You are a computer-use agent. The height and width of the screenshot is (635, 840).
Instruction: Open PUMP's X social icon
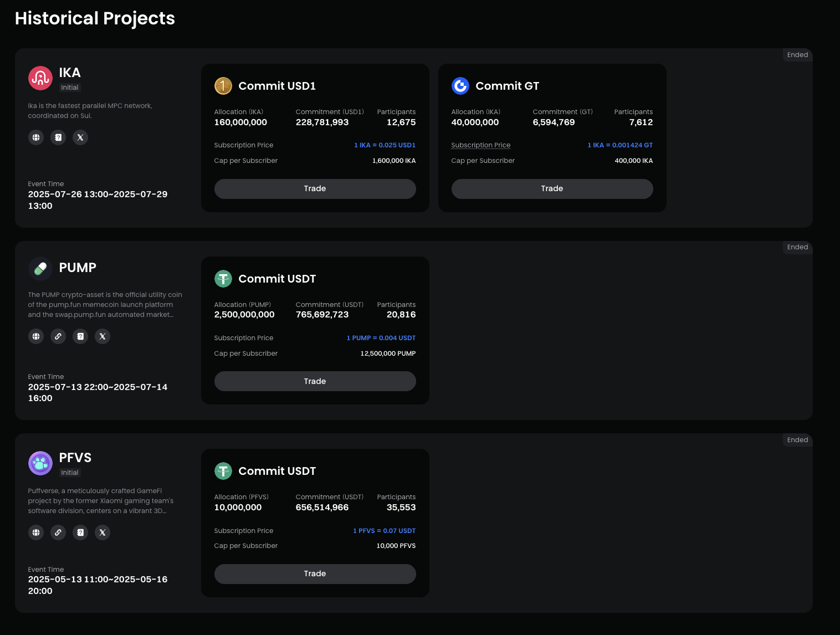coord(103,336)
